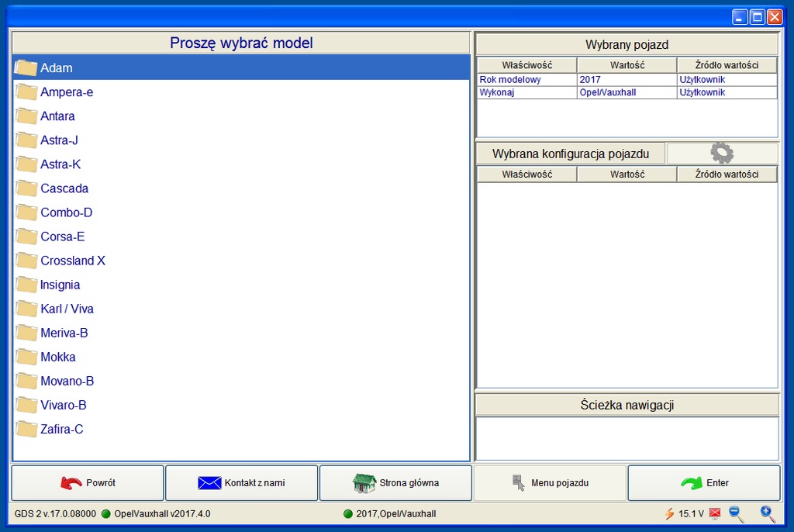Choose the Crossland X model name
Image resolution: width=794 pixels, height=532 pixels.
pos(73,261)
